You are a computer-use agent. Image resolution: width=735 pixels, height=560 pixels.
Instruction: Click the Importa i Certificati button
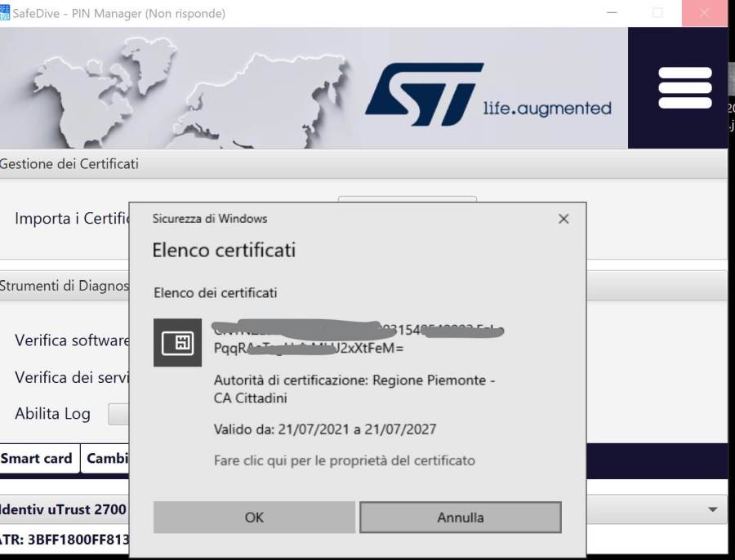click(x=407, y=198)
